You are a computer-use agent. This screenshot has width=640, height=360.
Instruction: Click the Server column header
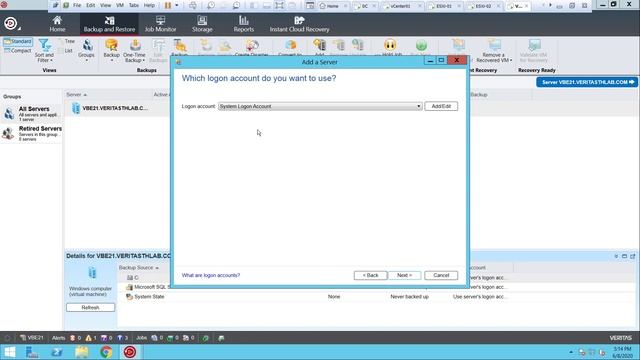[76, 95]
